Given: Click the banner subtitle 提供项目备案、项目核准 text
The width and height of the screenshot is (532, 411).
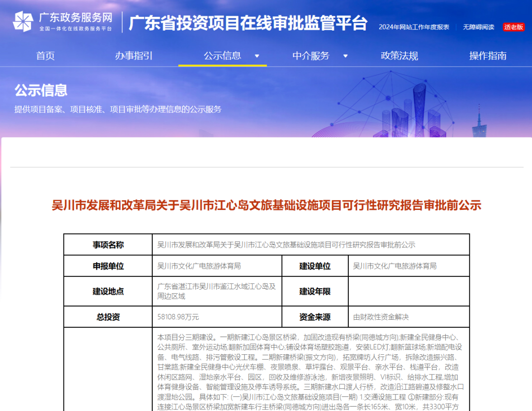Looking at the screenshot, I should tap(118, 109).
